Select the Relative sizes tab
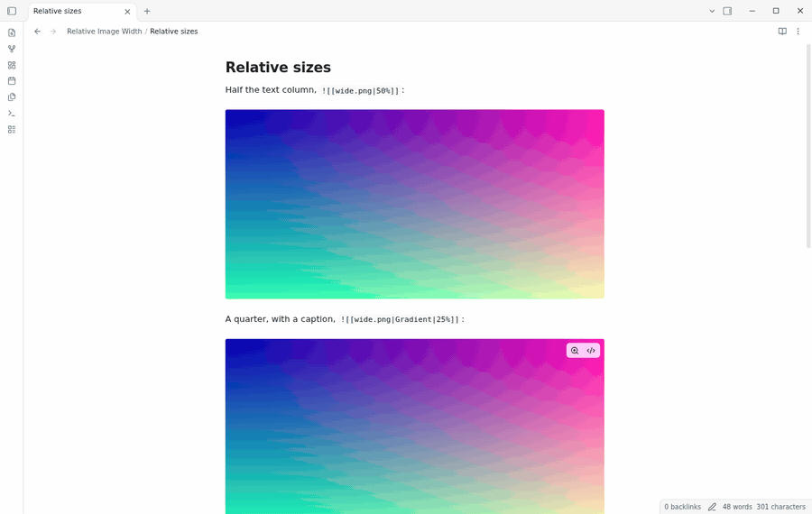 (82, 12)
